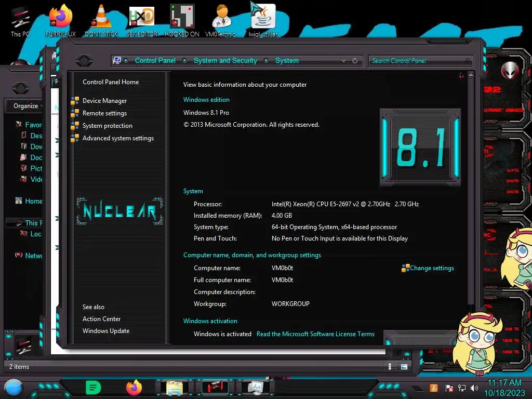
Task: Click the Alienware head gadget icon
Action: pyautogui.click(x=510, y=70)
